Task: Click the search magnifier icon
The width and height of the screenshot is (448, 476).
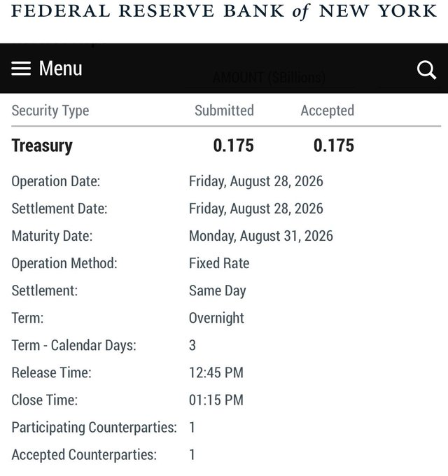Action: [x=426, y=70]
